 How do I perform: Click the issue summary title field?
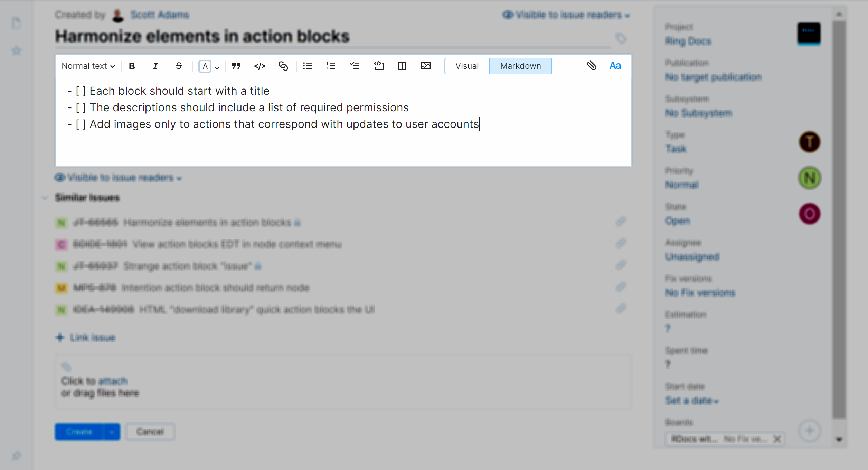pyautogui.click(x=202, y=36)
